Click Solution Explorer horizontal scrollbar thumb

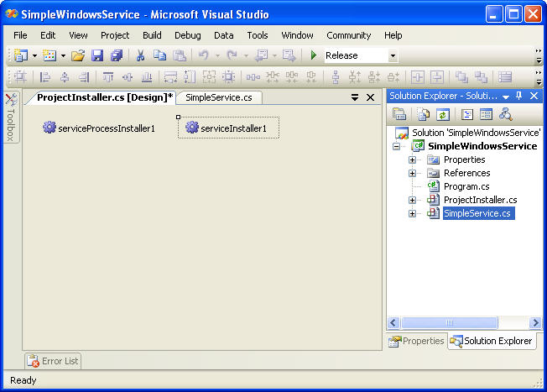tap(450, 322)
